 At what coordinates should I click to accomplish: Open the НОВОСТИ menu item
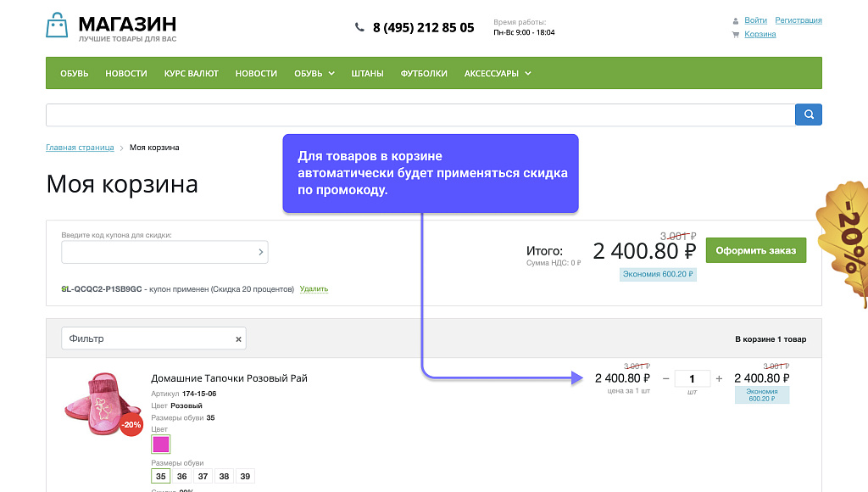[x=125, y=73]
